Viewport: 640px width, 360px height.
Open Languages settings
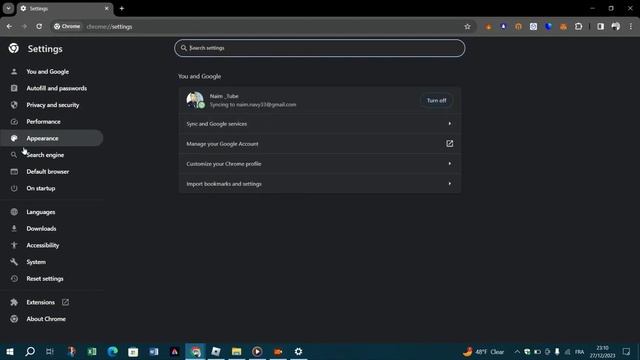[x=41, y=212]
